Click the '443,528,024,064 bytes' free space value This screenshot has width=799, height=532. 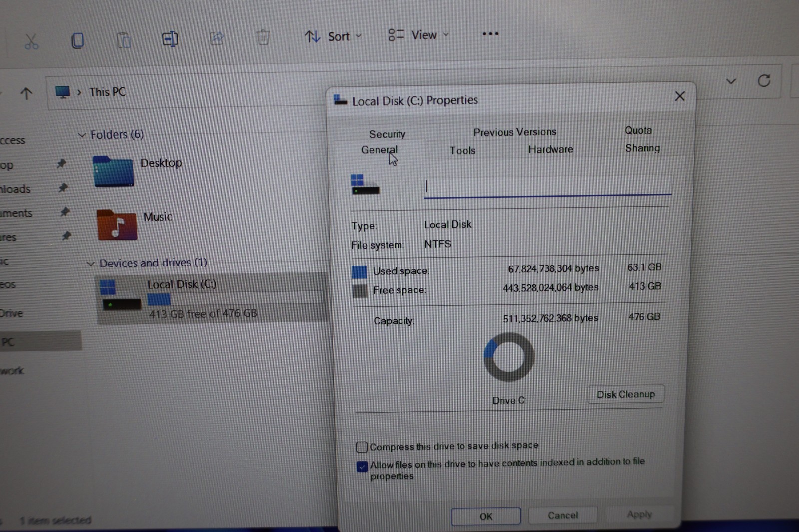pos(550,288)
